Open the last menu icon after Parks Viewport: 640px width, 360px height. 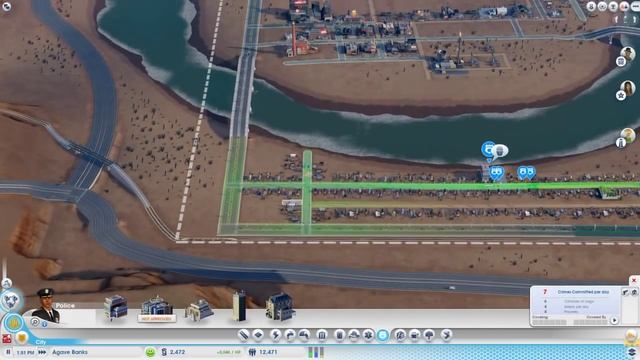tap(447, 335)
